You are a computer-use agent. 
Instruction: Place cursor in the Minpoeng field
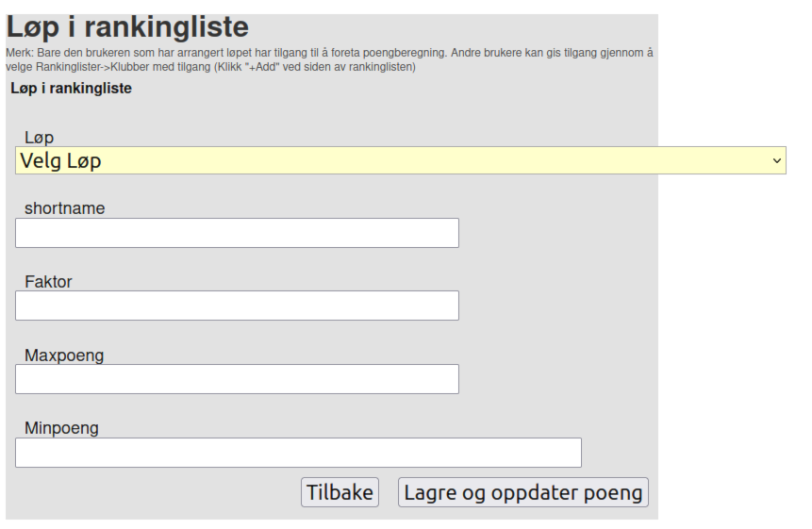298,453
